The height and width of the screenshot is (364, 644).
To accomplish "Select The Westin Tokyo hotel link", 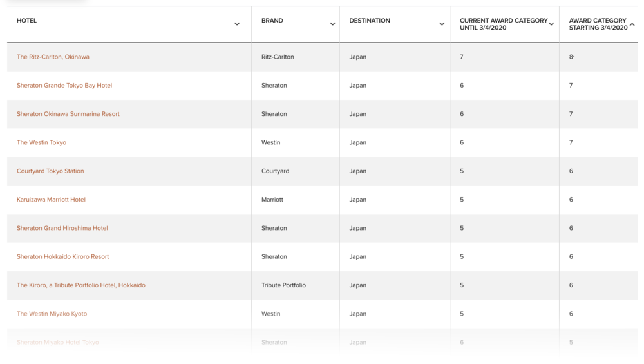I will 41,142.
